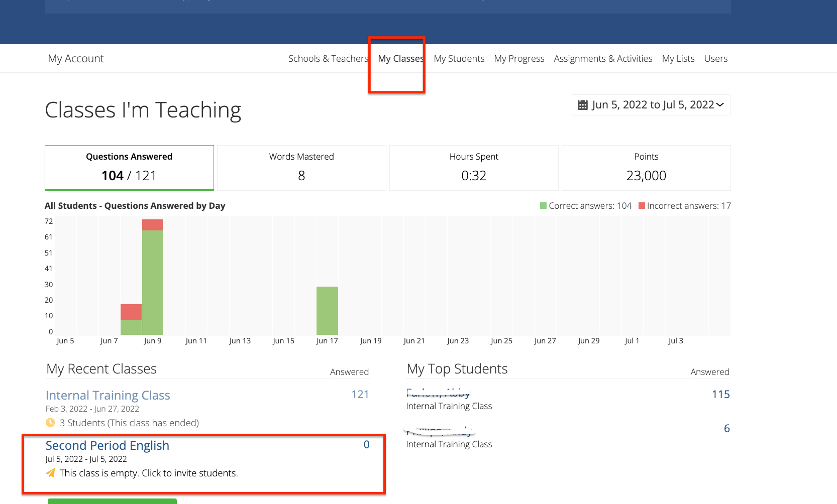837x504 pixels.
Task: Click the tall Jun 9 chart bar
Action: [153, 281]
